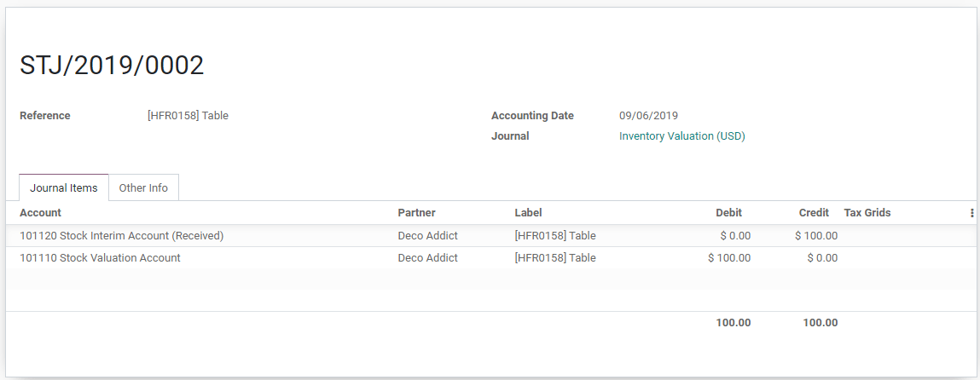
Task: Click the accounting date 09/06/2019
Action: click(648, 116)
